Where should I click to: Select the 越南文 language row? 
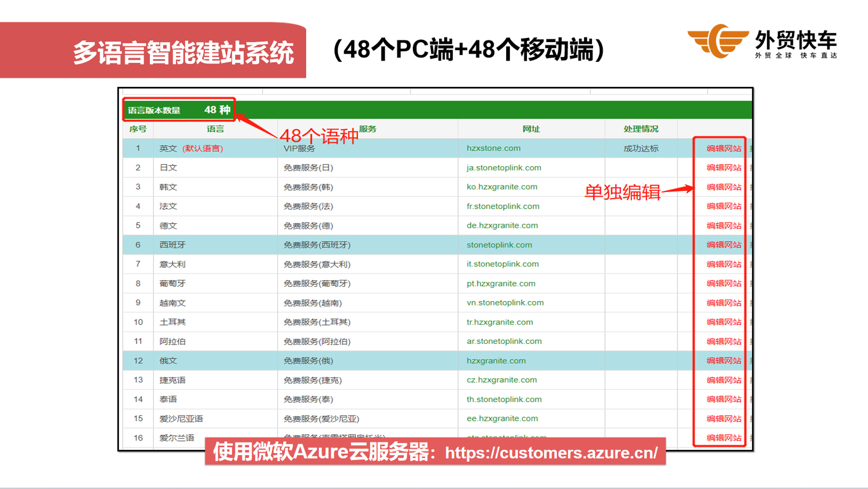(x=172, y=303)
